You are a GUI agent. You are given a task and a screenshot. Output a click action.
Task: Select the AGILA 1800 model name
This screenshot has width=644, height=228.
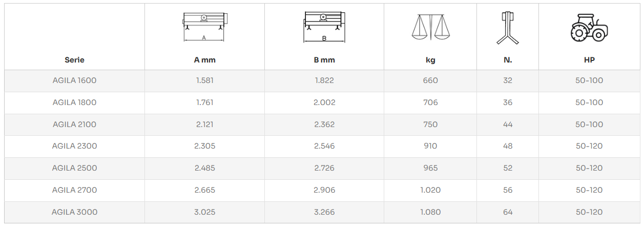click(x=74, y=102)
